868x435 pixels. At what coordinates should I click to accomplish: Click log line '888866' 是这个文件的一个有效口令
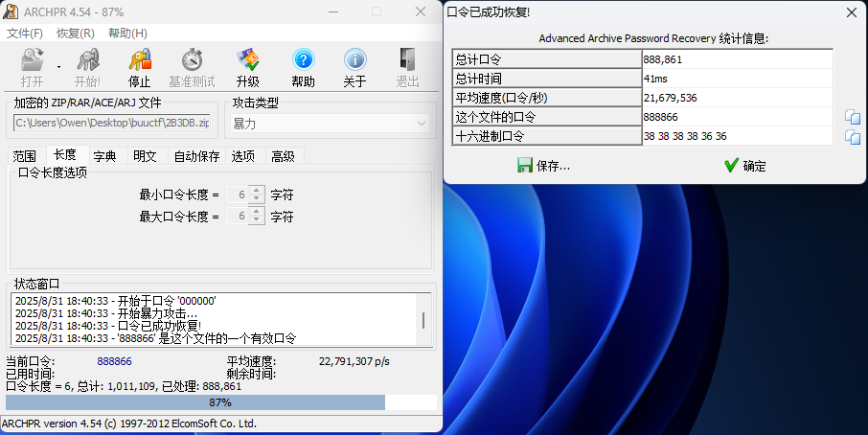[155, 338]
